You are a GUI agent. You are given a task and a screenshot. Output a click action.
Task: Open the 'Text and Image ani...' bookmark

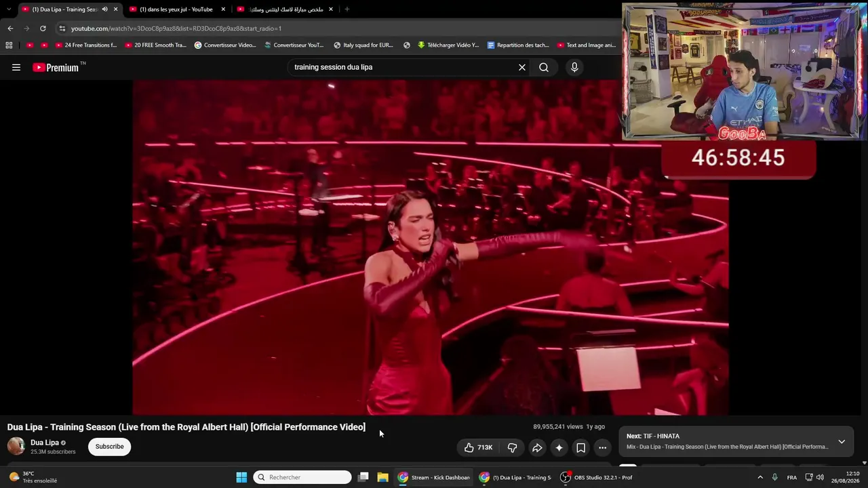click(587, 45)
